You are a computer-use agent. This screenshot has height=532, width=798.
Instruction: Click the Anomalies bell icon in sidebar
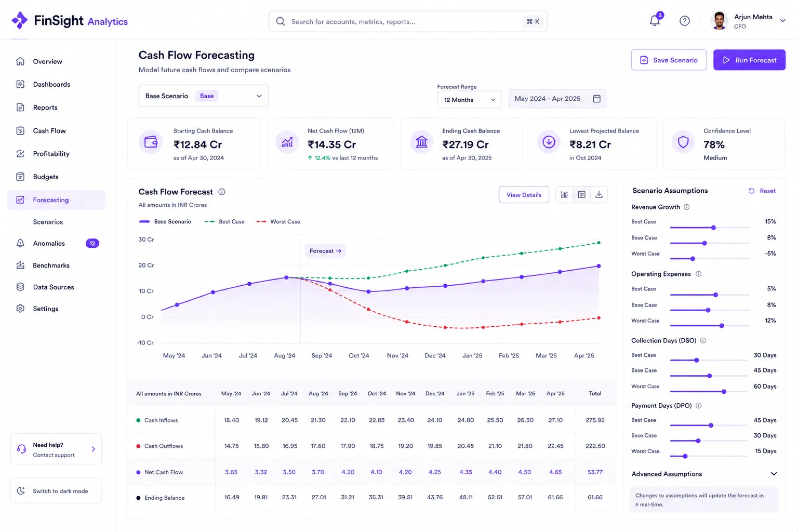click(x=20, y=243)
